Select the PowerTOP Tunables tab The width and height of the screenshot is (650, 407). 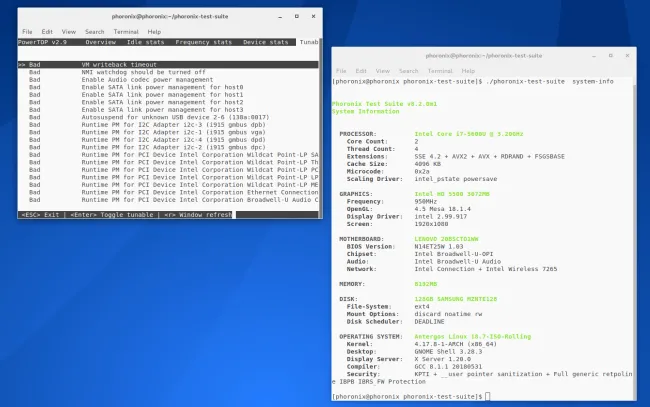[x=308, y=42]
